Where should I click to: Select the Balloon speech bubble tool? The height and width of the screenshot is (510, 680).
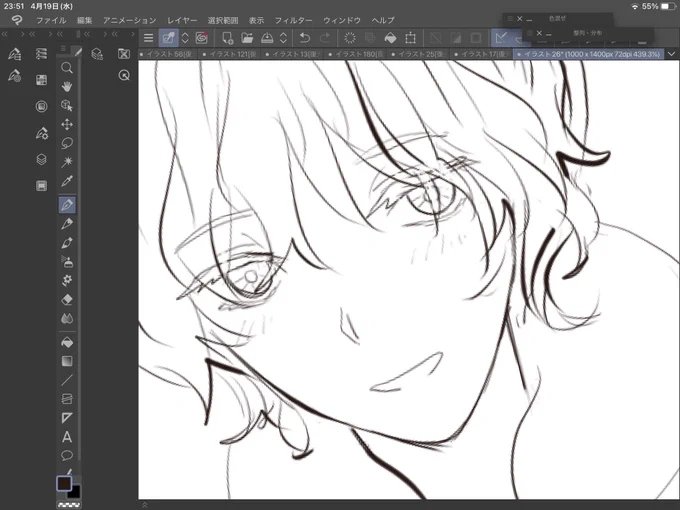click(x=67, y=455)
